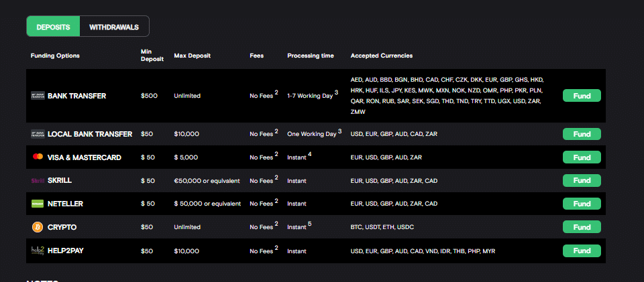This screenshot has height=282, width=644.
Task: Click Local Bank Transfer accepted currencies
Action: 394,134
